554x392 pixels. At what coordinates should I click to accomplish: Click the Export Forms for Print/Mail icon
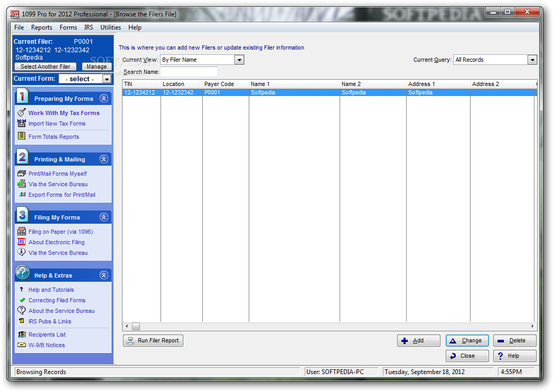point(22,194)
